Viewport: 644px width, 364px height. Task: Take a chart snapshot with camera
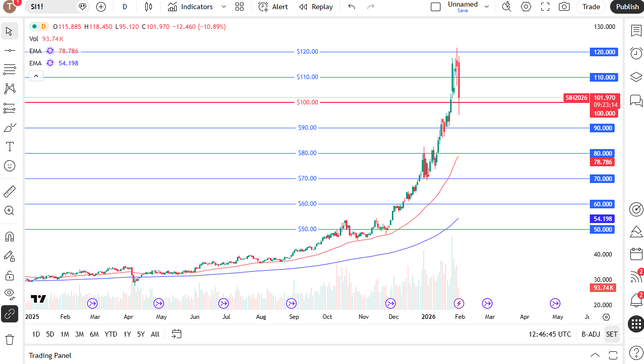[x=564, y=7]
